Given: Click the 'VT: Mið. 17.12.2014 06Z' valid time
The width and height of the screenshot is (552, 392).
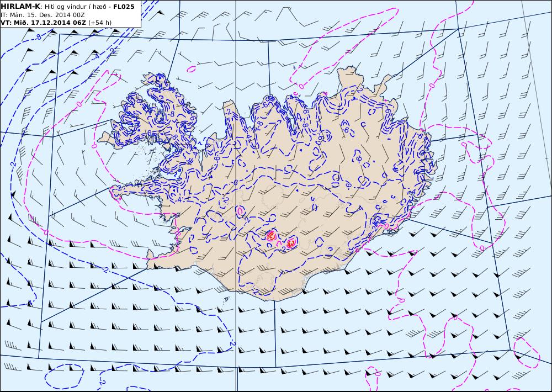Looking at the screenshot, I should tap(43, 23).
